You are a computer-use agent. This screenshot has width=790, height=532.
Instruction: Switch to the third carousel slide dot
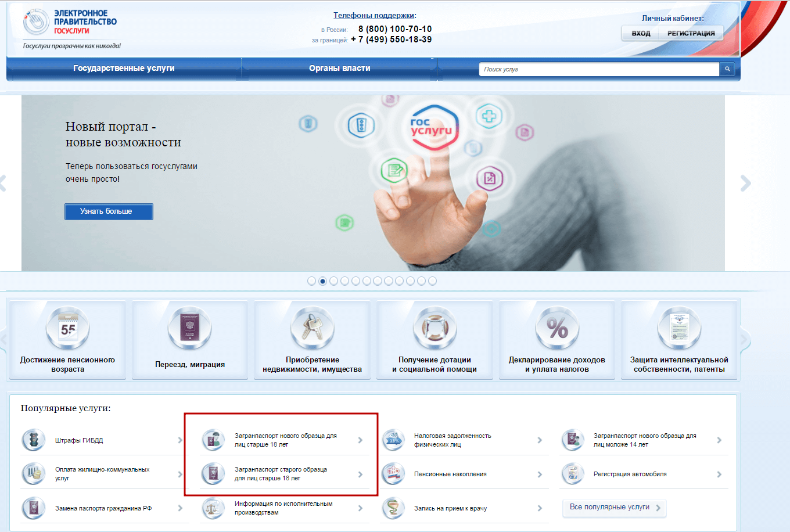333,281
